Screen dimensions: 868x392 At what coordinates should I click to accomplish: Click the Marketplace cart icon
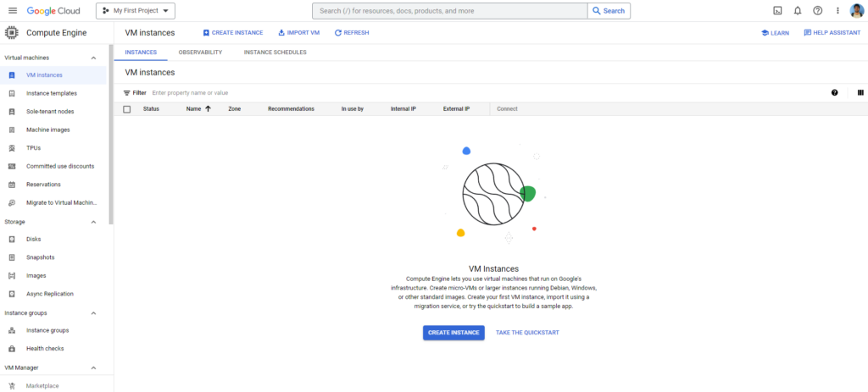pos(12,386)
